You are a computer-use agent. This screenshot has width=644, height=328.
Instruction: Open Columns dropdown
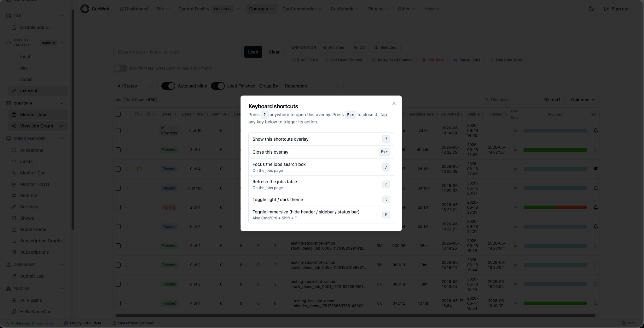583,100
